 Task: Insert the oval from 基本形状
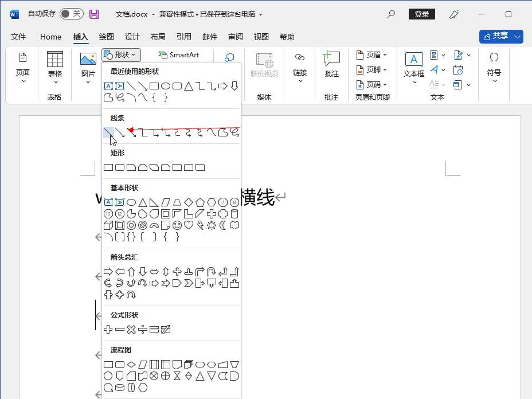(x=131, y=202)
